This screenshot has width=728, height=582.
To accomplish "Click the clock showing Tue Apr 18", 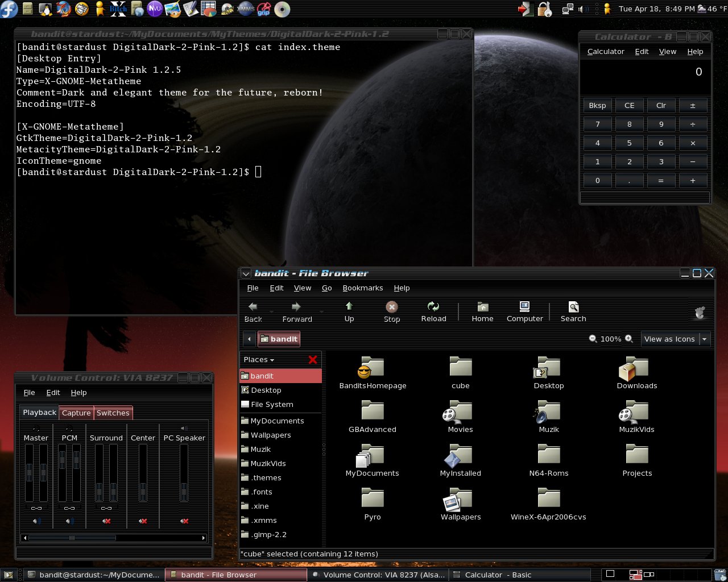I will (657, 9).
